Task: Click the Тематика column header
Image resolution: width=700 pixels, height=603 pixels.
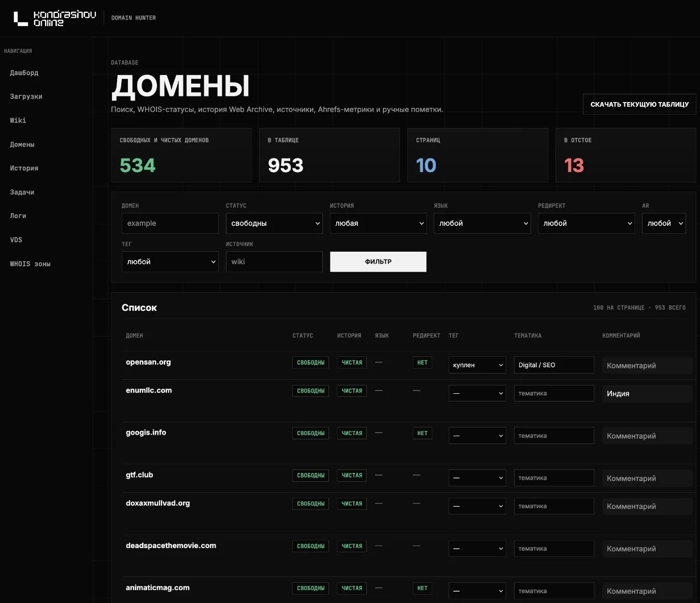Action: (x=527, y=336)
